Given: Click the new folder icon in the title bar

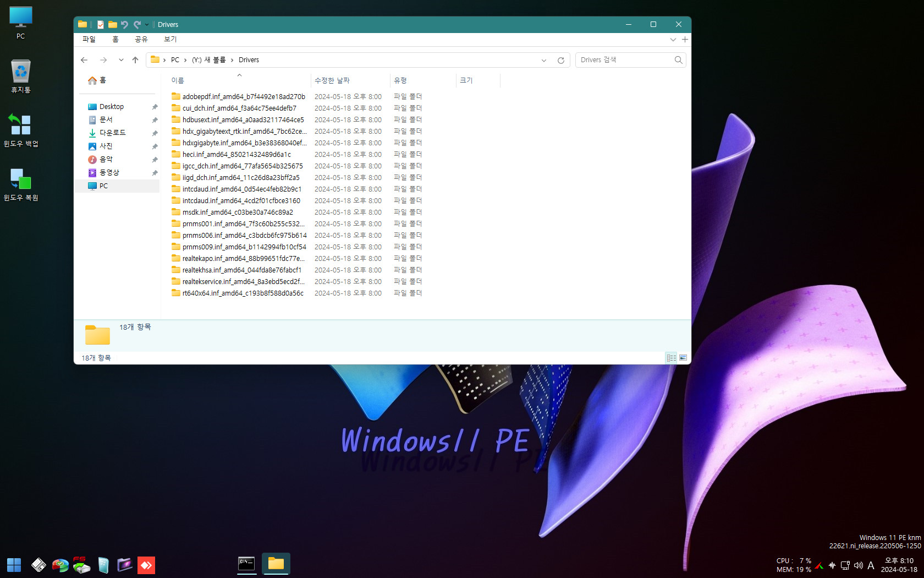Looking at the screenshot, I should (x=113, y=24).
